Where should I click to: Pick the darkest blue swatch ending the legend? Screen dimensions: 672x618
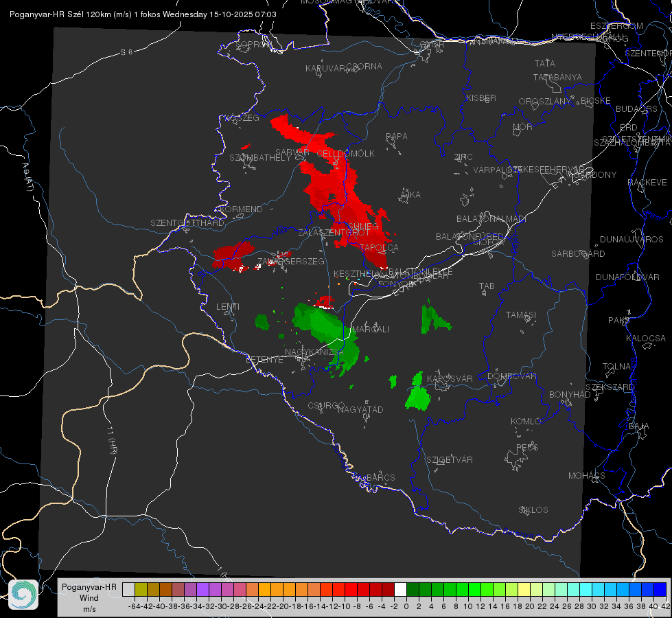click(660, 589)
